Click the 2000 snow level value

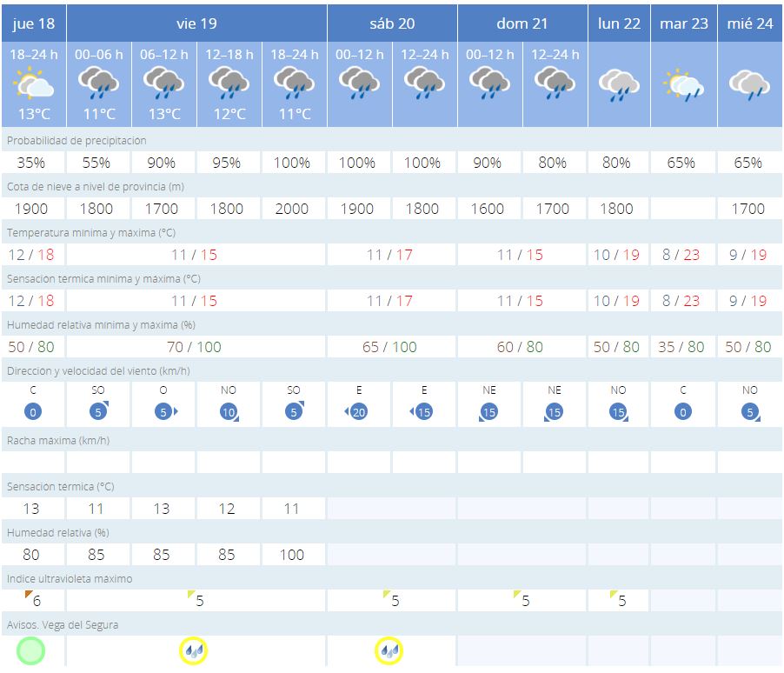tap(292, 209)
